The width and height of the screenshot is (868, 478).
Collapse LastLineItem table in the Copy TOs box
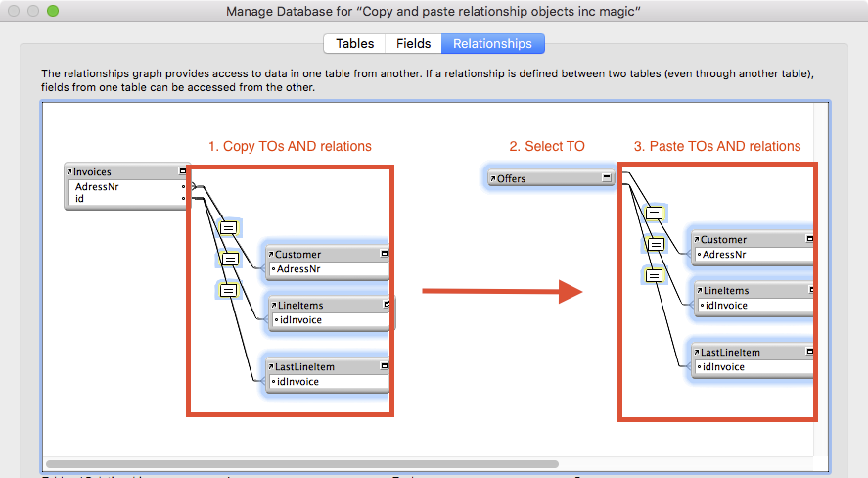coord(385,366)
